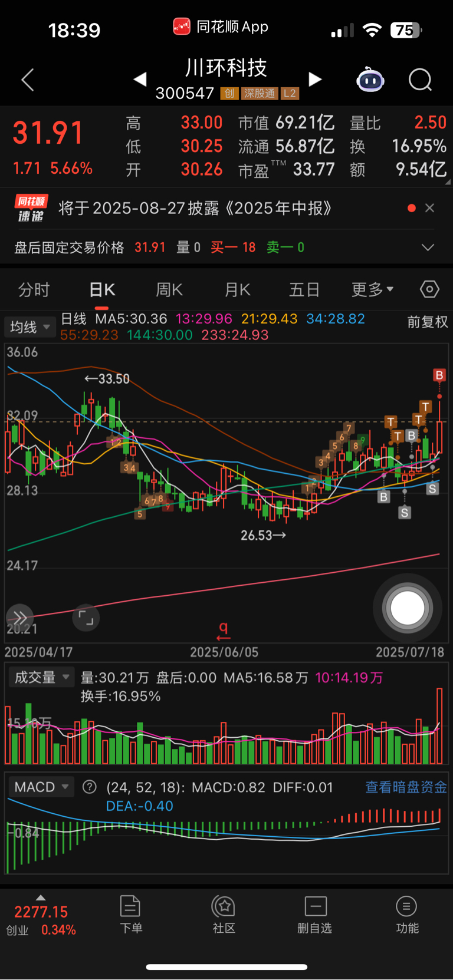
Task: Tap the 创业 index quote 2277.15
Action: click(41, 912)
